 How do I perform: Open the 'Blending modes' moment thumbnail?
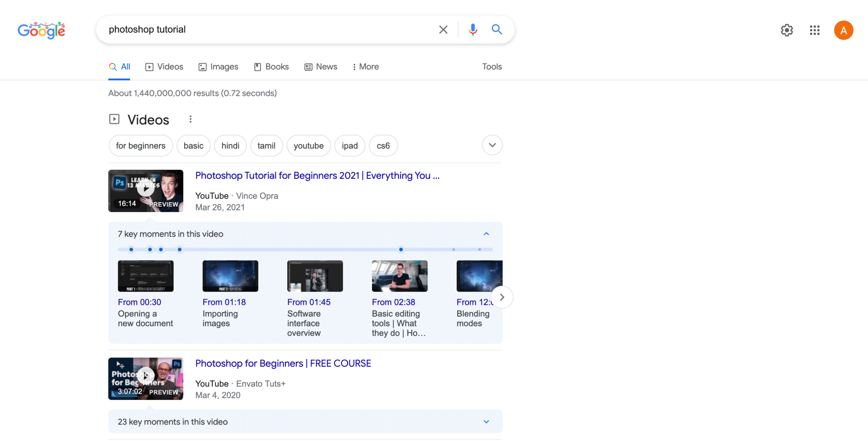[x=479, y=276]
